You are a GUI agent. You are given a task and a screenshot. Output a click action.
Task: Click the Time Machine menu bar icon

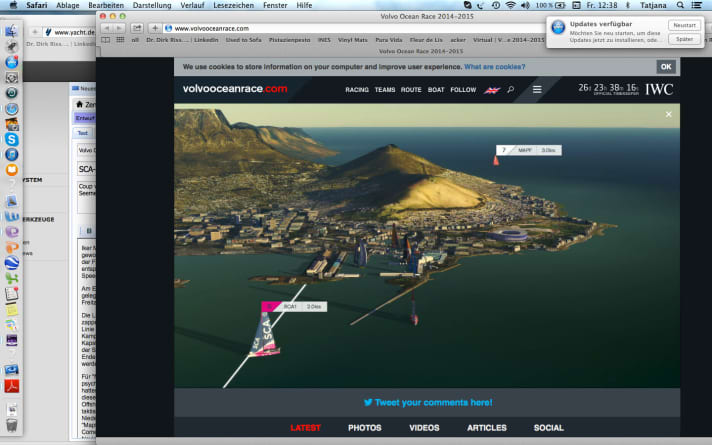click(x=496, y=5)
